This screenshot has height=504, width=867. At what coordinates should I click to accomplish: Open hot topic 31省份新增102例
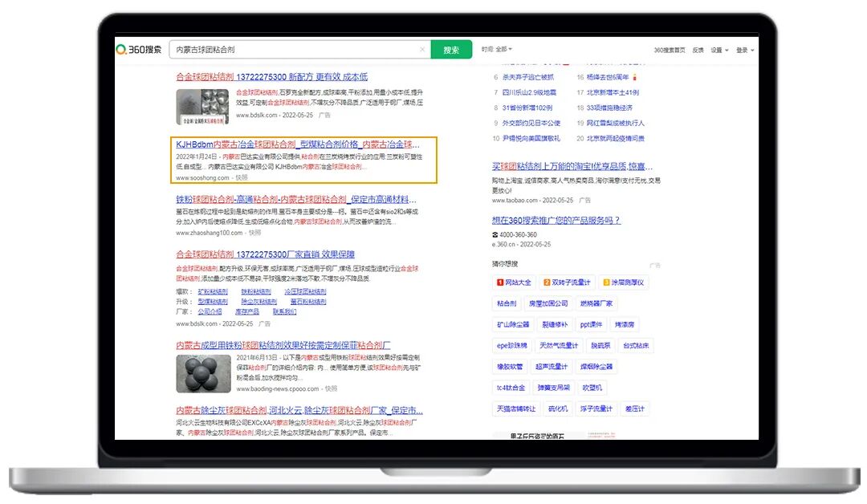tap(527, 108)
